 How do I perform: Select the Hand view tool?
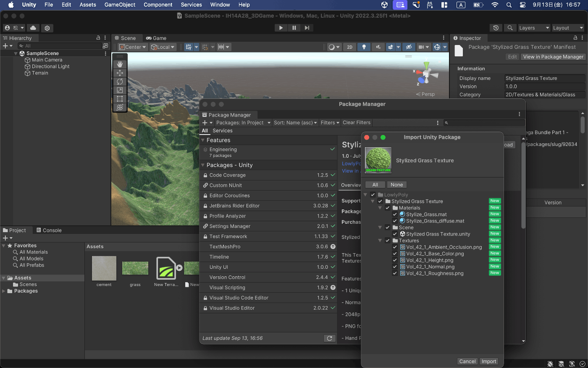click(120, 64)
